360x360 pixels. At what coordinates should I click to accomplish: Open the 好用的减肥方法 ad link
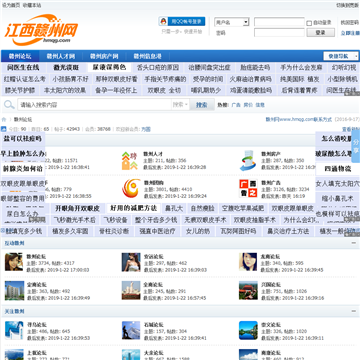pos(133,209)
